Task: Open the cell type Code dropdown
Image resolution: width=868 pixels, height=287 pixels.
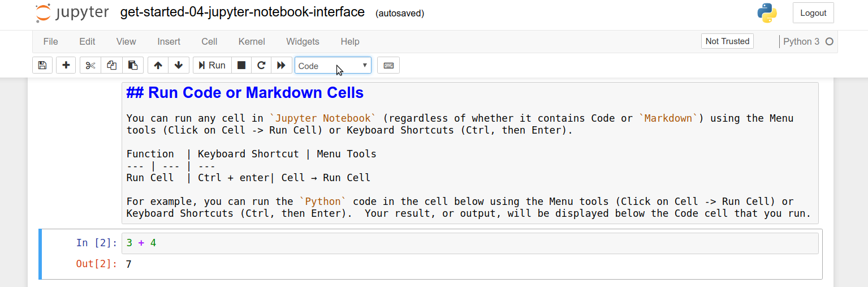Action: [x=333, y=65]
